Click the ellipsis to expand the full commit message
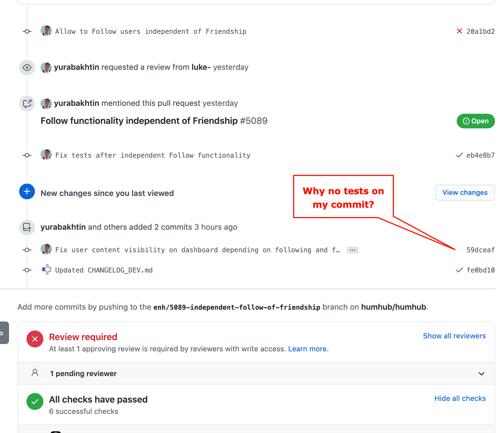The height and width of the screenshot is (433, 504). tap(353, 250)
